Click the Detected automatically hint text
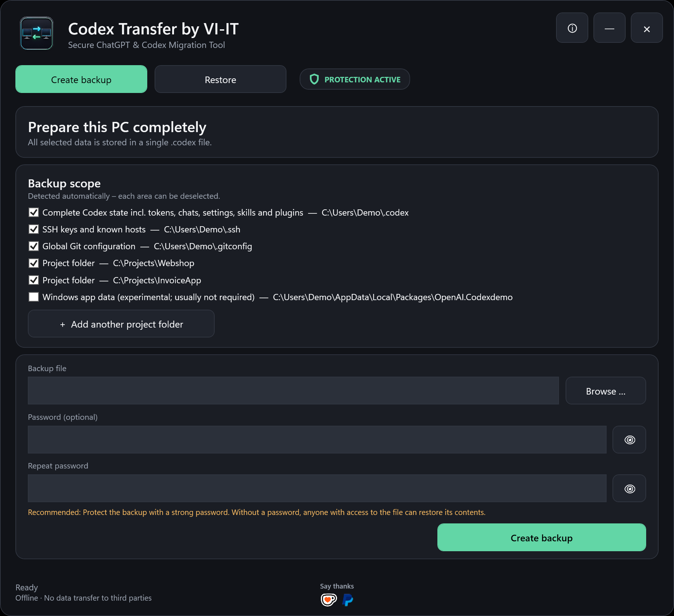Viewport: 674px width, 616px height. click(124, 196)
